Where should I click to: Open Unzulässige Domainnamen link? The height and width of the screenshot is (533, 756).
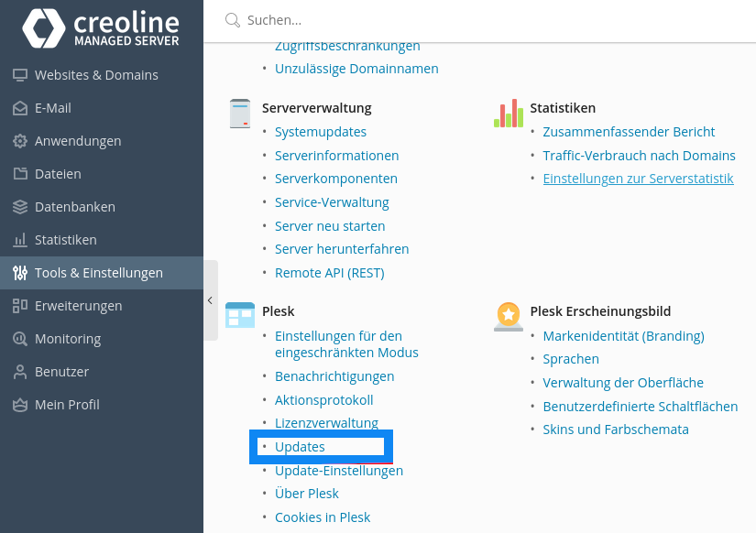356,69
